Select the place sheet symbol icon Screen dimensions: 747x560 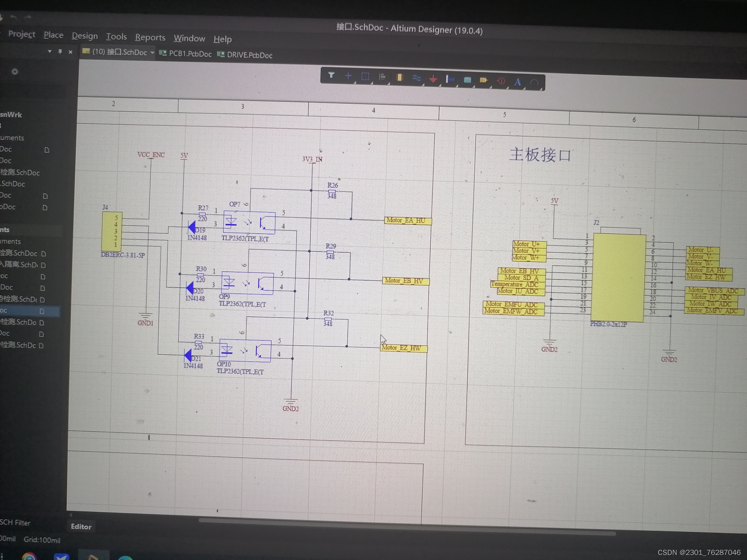467,80
